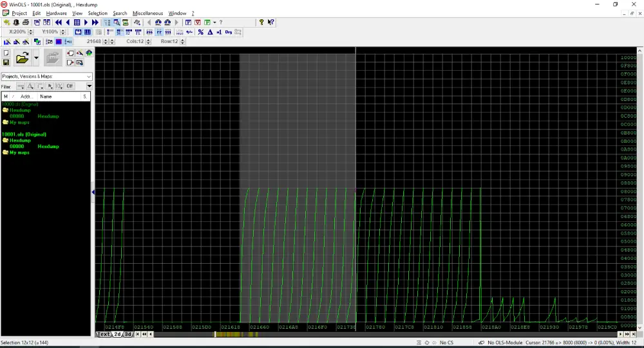This screenshot has width=644, height=348.
Task: Toggle the blue filled rectangle view button
Action: (x=59, y=41)
